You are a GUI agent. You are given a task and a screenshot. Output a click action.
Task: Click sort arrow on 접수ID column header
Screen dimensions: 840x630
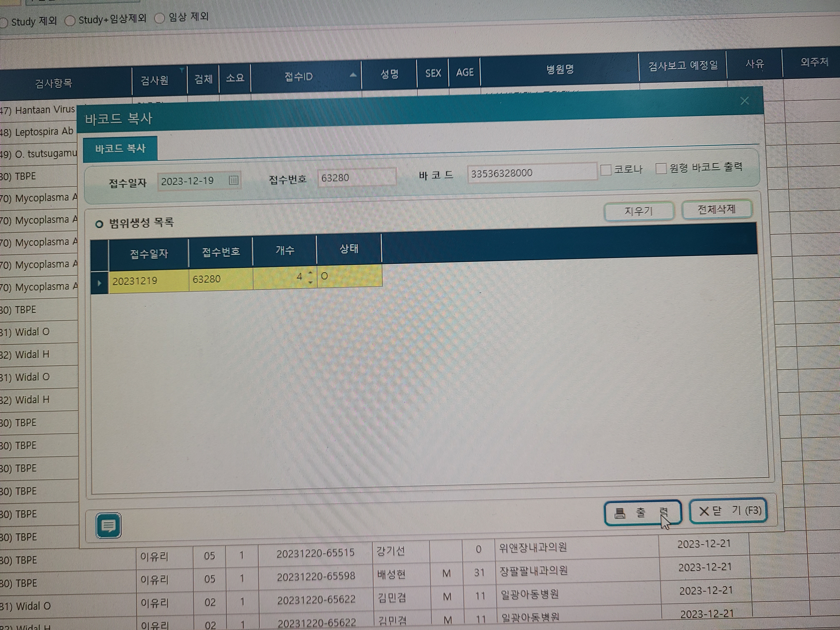353,75
